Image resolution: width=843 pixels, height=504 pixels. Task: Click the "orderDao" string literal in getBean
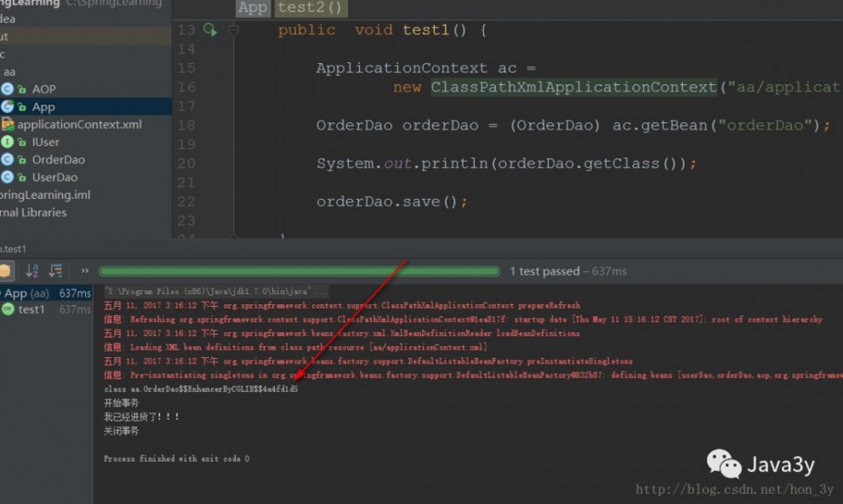(x=765, y=126)
